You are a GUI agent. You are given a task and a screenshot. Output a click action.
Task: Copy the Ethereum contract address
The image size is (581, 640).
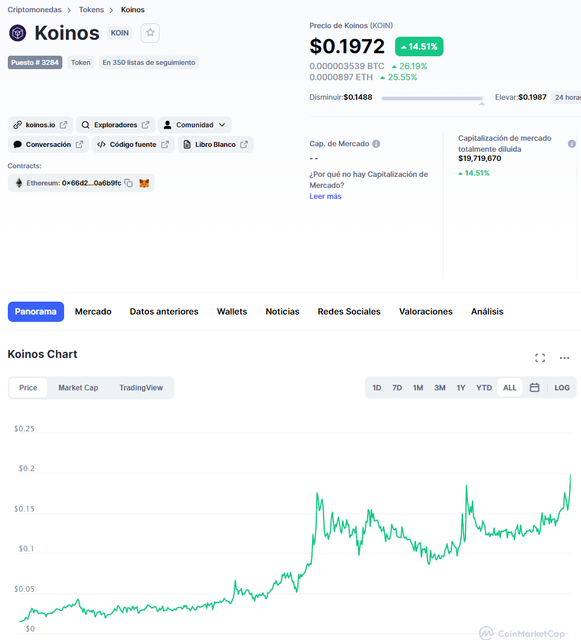click(129, 183)
